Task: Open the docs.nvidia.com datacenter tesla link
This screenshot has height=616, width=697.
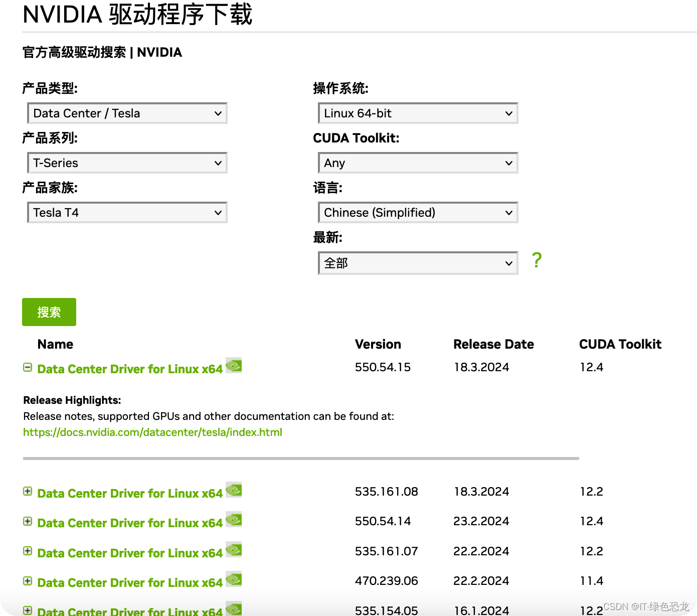Action: pyautogui.click(x=152, y=432)
